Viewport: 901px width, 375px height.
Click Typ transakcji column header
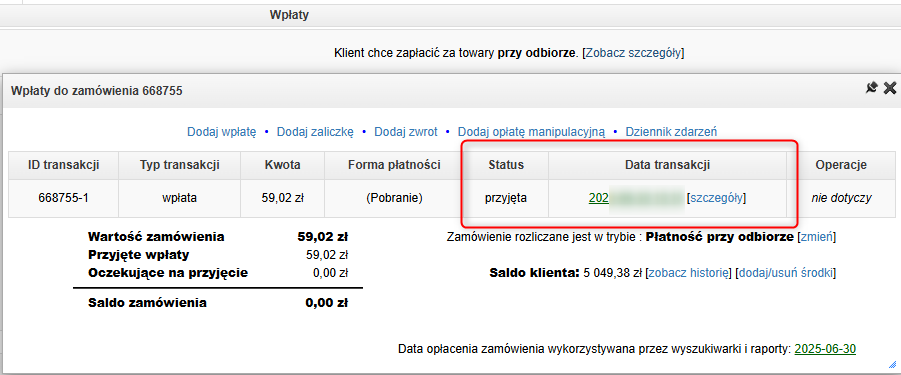[179, 165]
